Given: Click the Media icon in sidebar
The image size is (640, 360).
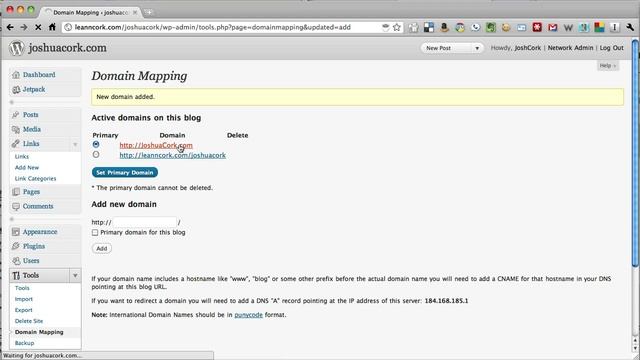Looking at the screenshot, I should click(16, 129).
